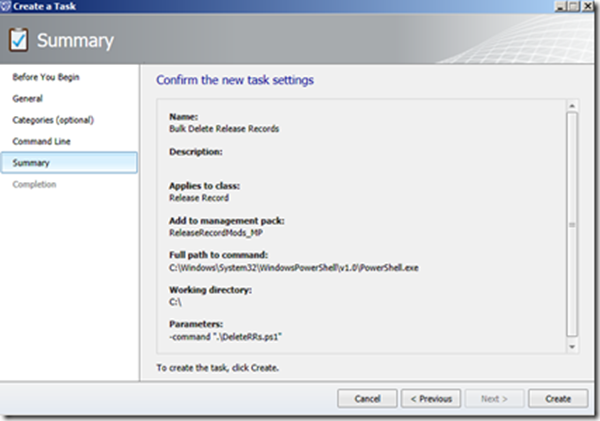Go back with the Previous button
Screen dimensions: 600x421
[431, 399]
